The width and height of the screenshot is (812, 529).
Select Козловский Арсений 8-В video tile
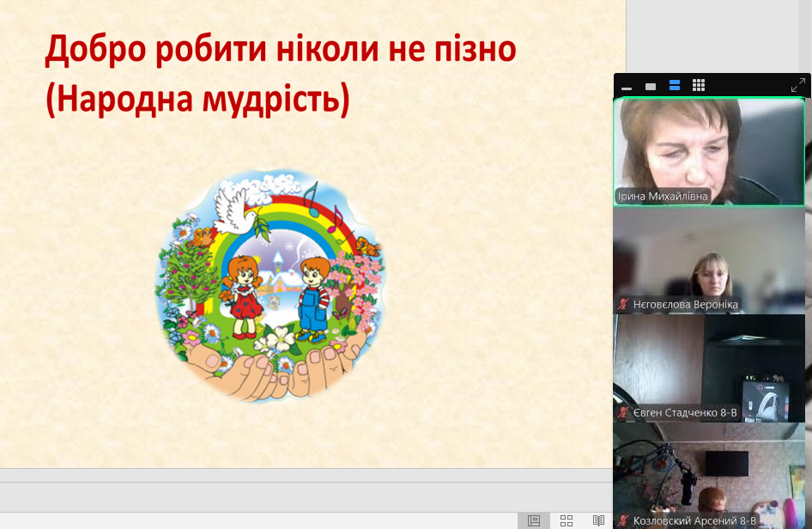708,472
